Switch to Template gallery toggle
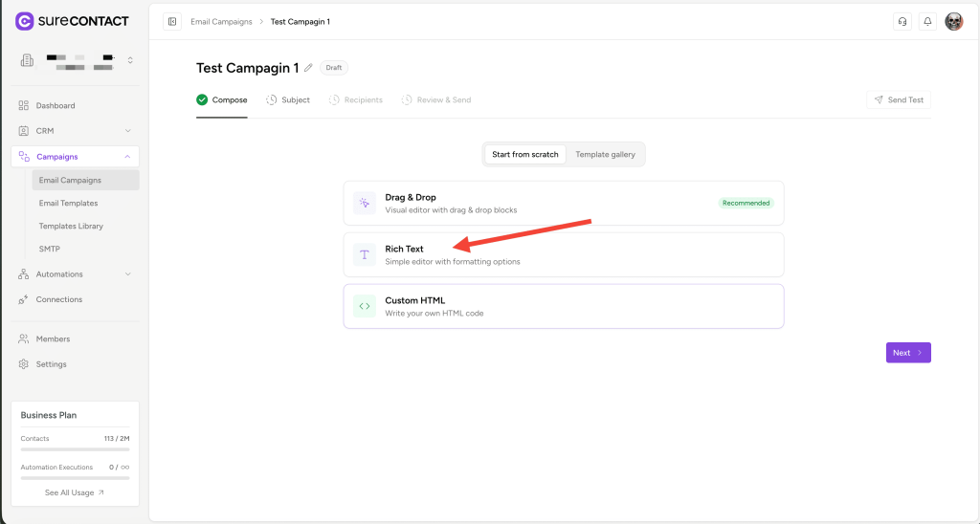This screenshot has width=980, height=524. click(605, 154)
